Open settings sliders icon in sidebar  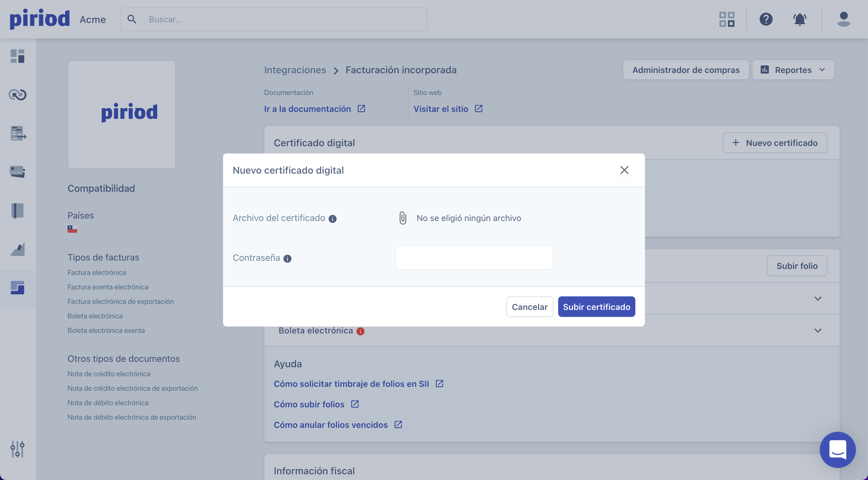tap(17, 449)
